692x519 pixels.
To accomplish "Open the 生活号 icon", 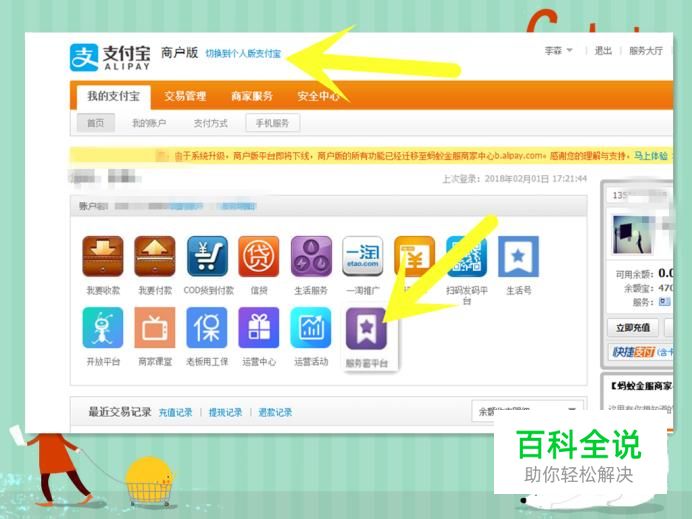I will coord(519,256).
